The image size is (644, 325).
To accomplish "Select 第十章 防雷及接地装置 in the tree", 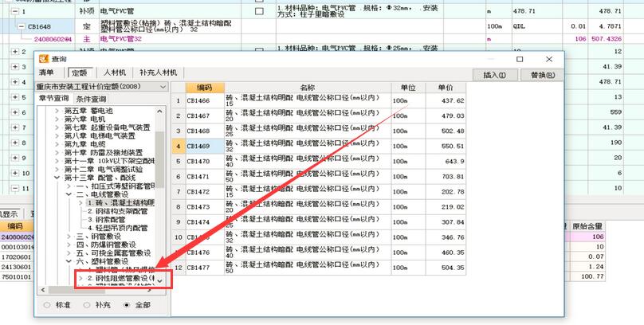I will [103, 152].
